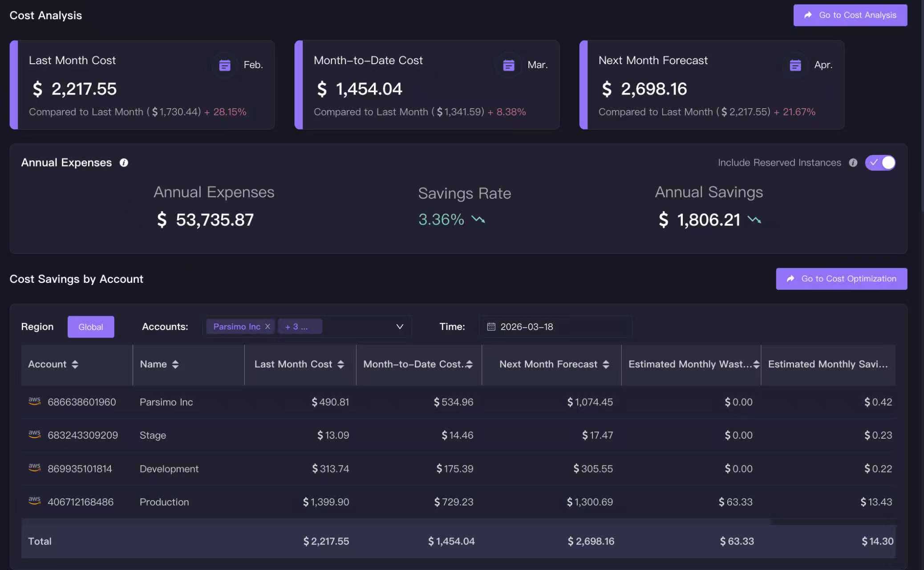This screenshot has width=924, height=570.
Task: Disable Include Reserved Instances
Action: coord(880,163)
